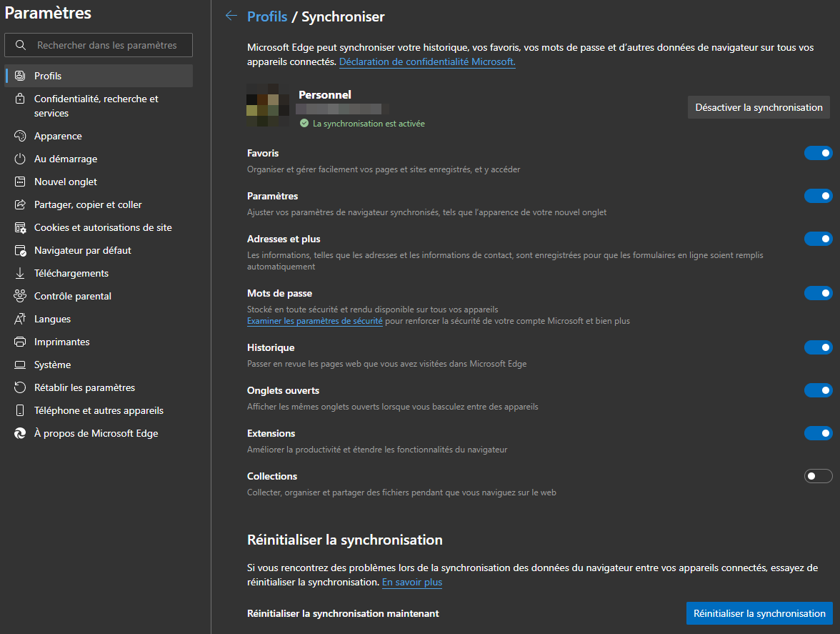Click the Apparence palette icon
This screenshot has height=634, width=840.
pyautogui.click(x=20, y=136)
